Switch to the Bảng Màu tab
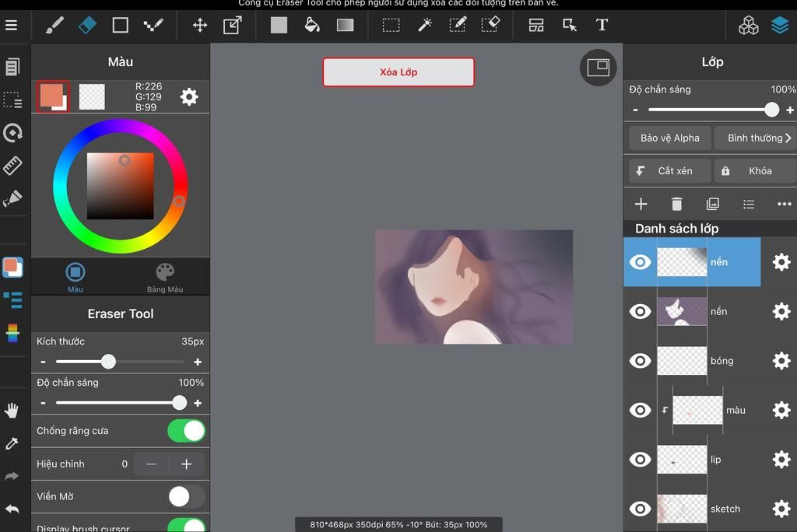797x532 pixels. [x=165, y=277]
